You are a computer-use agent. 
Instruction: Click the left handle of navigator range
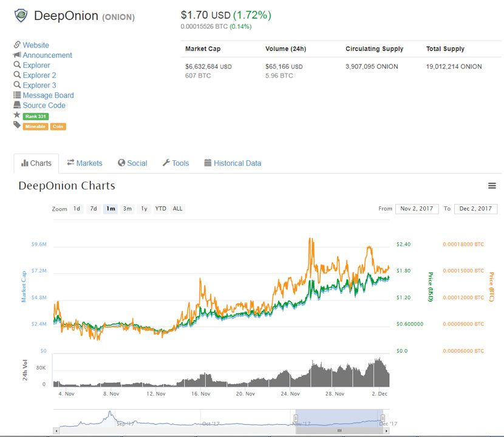coord(296,418)
